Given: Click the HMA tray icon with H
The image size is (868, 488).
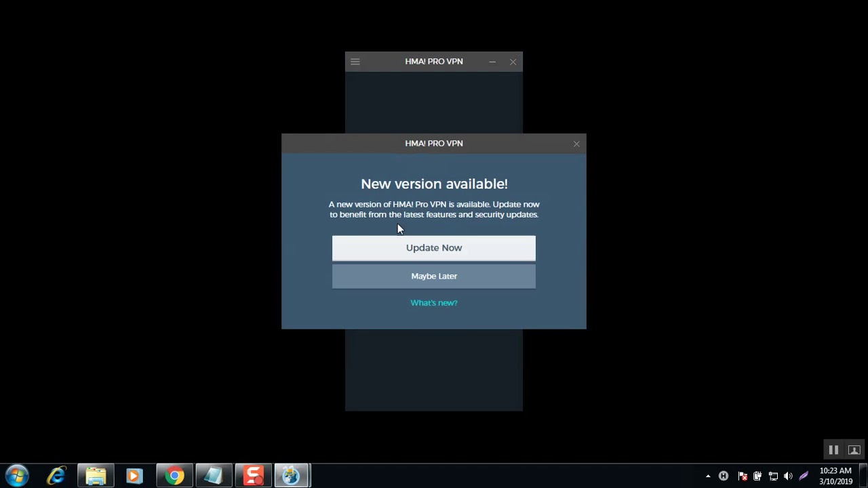Looking at the screenshot, I should (724, 476).
